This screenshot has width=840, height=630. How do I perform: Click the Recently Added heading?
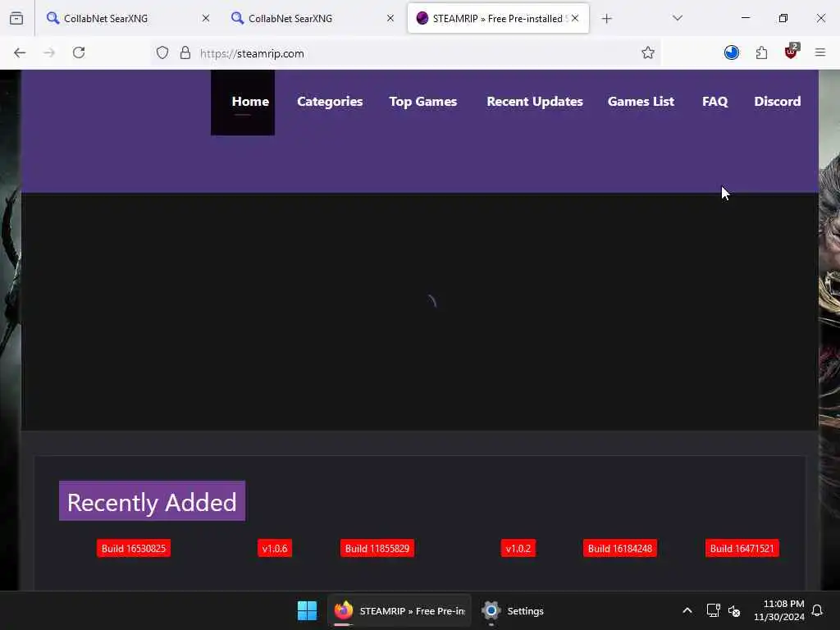coord(152,501)
